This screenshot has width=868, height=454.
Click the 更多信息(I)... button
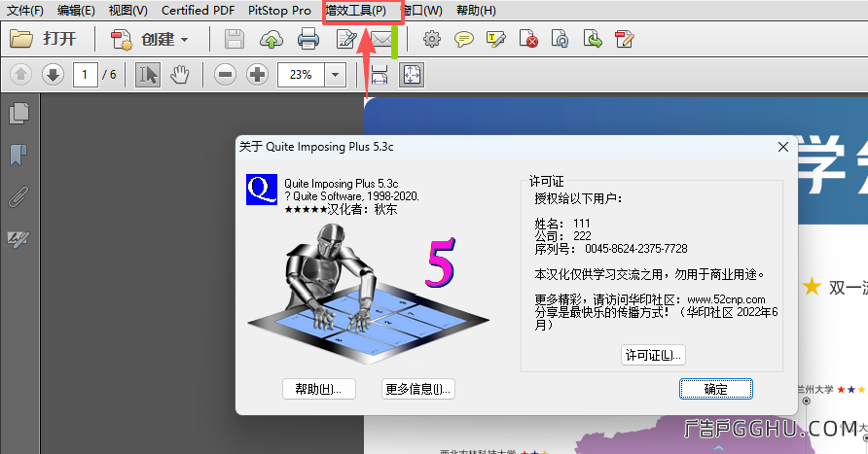[x=418, y=389]
